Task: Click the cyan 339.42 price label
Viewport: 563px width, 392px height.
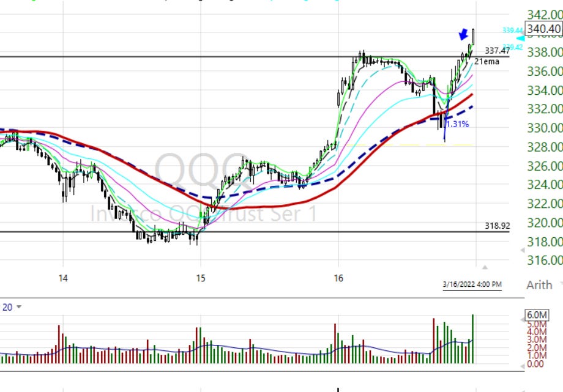Action: click(512, 47)
